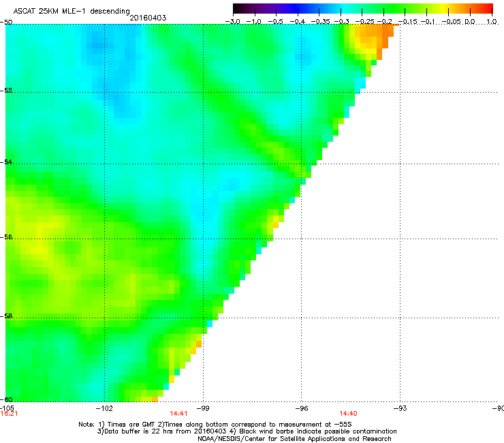504x443 pixels.
Task: Click the colorbar label -0.25
Action: [365, 22]
